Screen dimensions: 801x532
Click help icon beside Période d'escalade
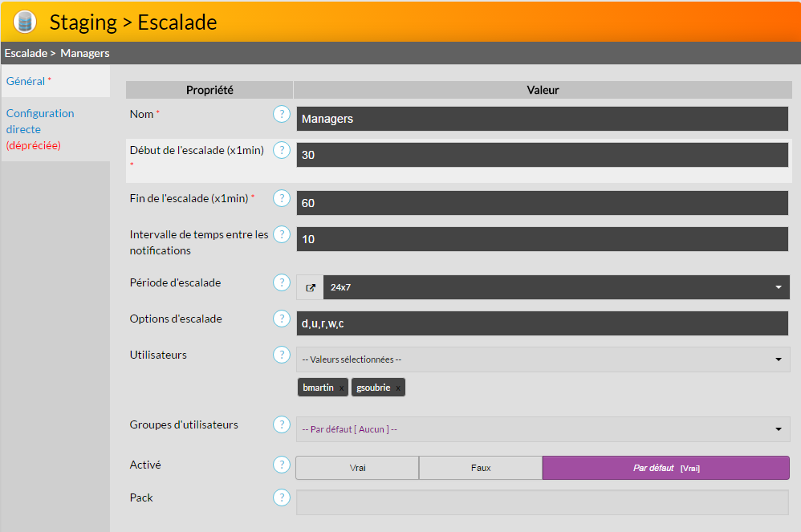point(281,282)
